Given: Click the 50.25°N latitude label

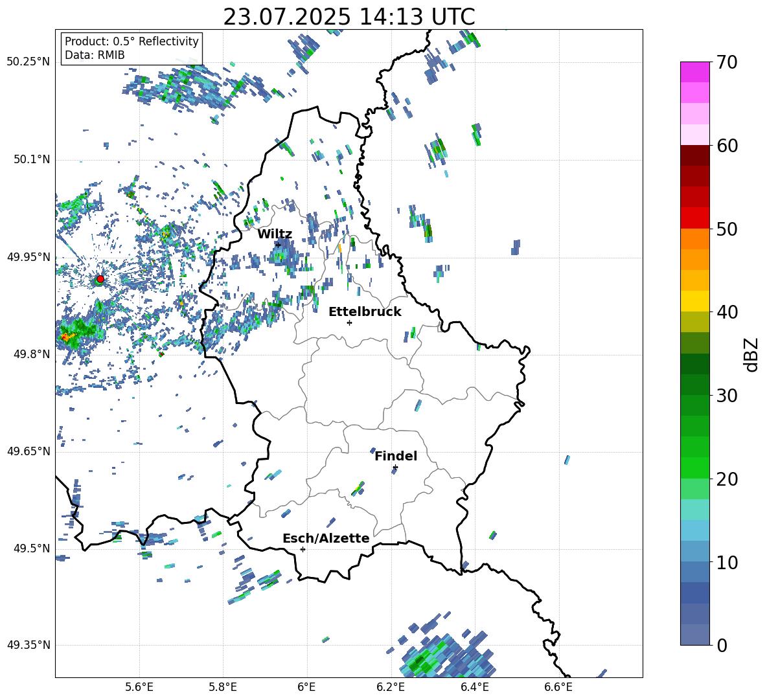Looking at the screenshot, I should (29, 62).
